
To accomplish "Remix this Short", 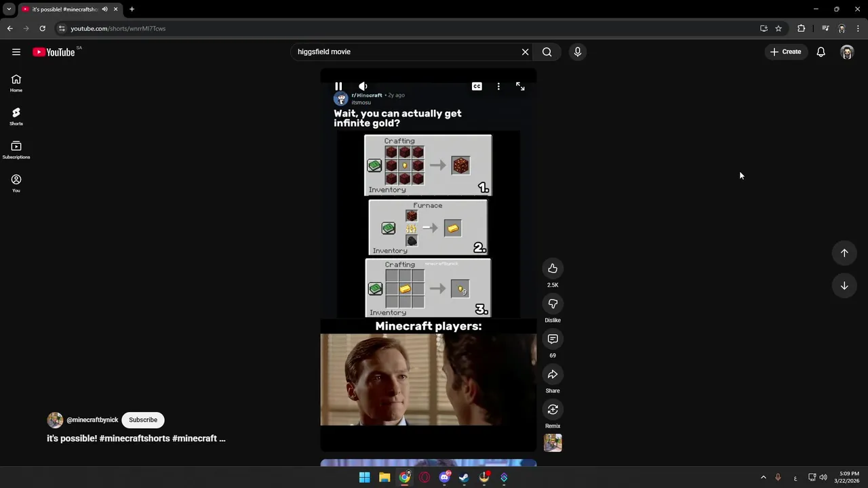I will click(553, 409).
